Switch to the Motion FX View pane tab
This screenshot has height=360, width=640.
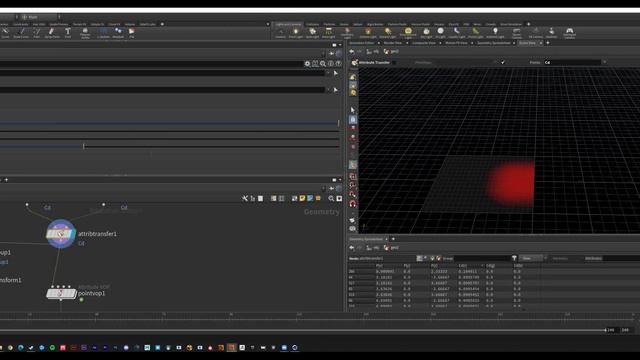coord(456,43)
